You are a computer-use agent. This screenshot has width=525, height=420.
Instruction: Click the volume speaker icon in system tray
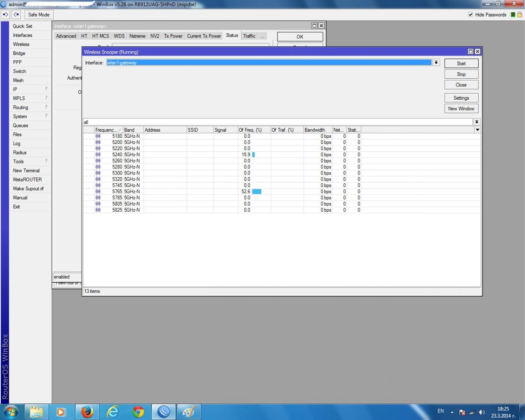[482, 412]
